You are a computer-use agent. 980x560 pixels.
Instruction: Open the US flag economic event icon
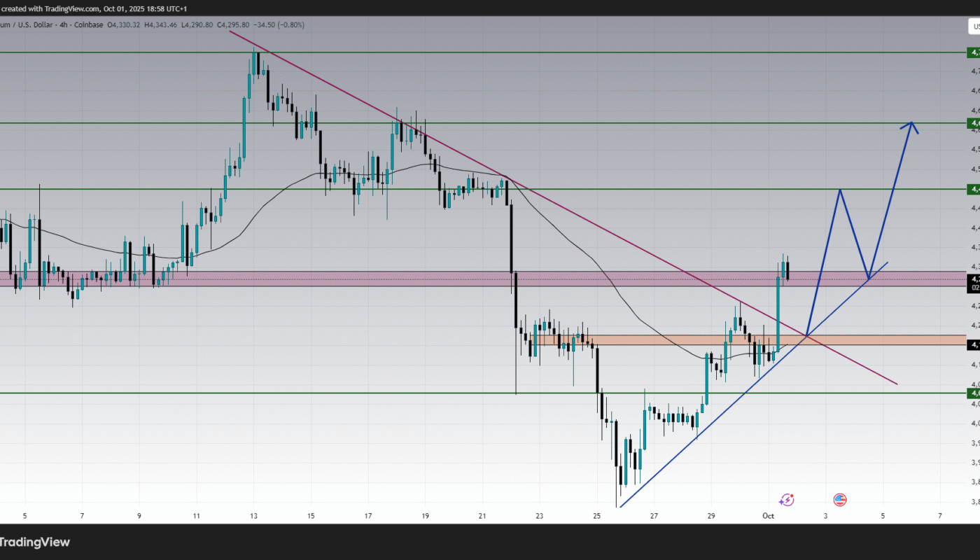840,500
